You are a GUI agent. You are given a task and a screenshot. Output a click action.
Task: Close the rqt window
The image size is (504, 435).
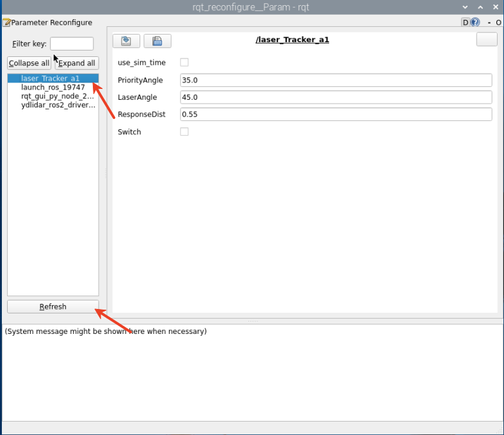[x=496, y=7]
